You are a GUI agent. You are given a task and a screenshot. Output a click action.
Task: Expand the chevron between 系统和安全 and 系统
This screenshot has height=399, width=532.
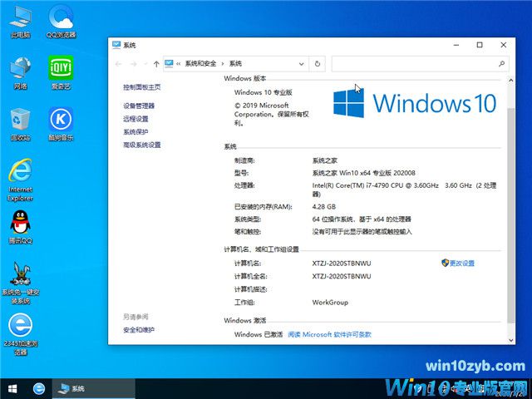(223, 64)
